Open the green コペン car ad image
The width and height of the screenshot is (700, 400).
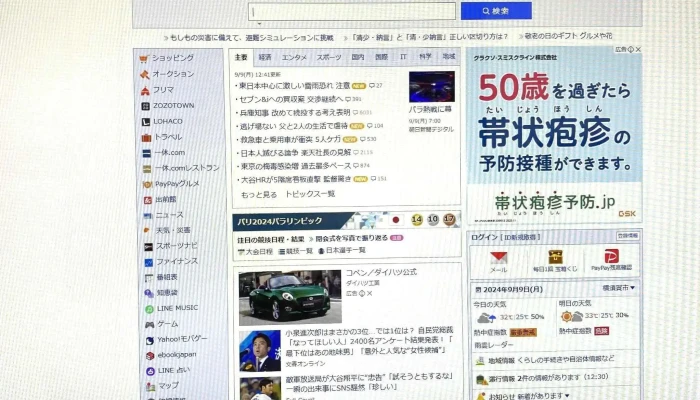click(x=290, y=297)
